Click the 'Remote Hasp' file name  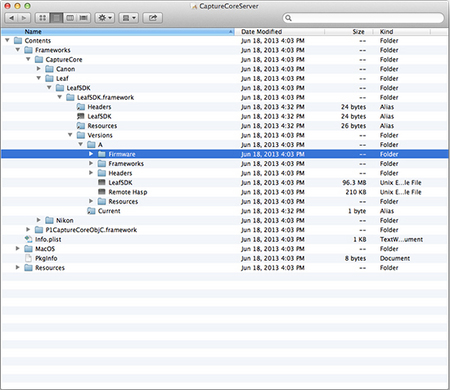pos(128,192)
